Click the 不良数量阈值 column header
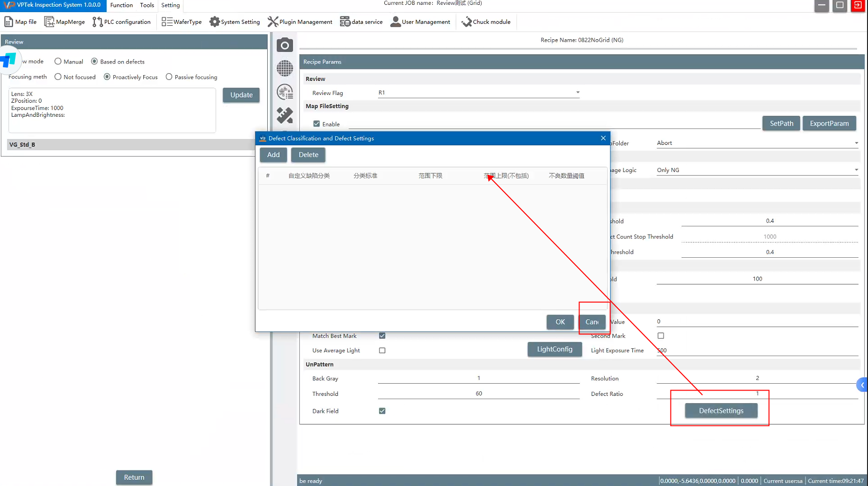Viewport: 868px width, 486px height. point(566,176)
